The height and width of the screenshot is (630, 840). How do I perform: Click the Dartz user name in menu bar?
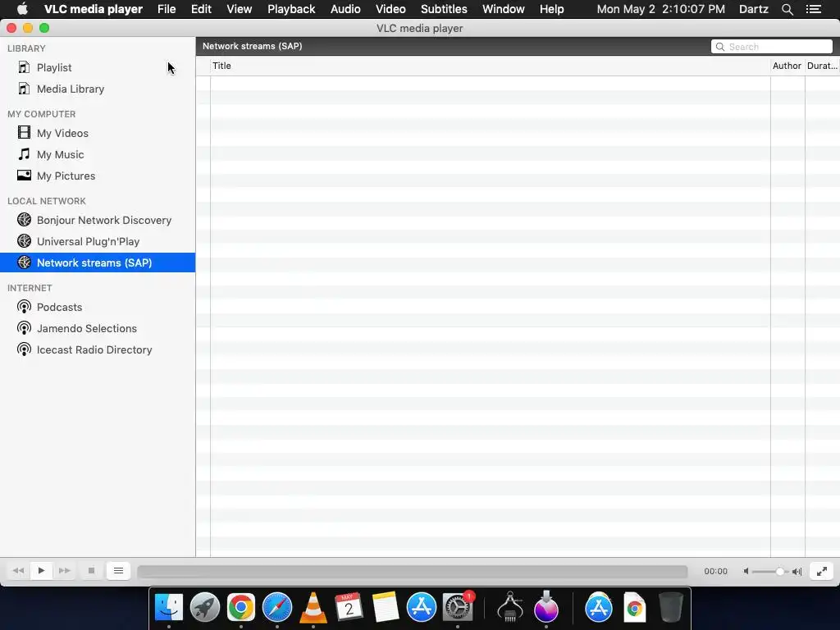(x=754, y=9)
